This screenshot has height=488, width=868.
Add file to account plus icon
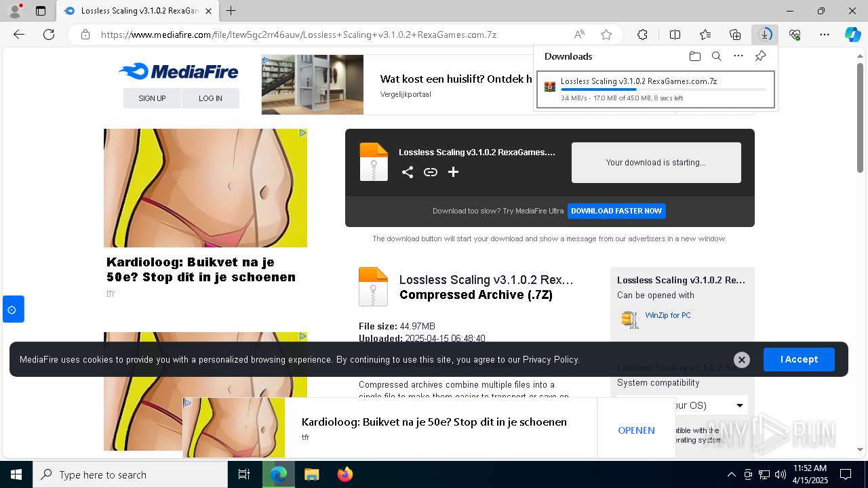[453, 172]
